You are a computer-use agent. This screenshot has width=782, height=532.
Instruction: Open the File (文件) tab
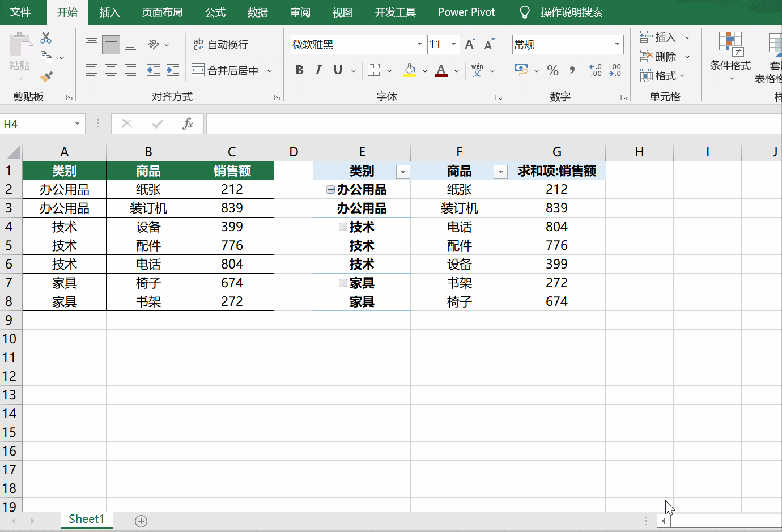pos(20,12)
